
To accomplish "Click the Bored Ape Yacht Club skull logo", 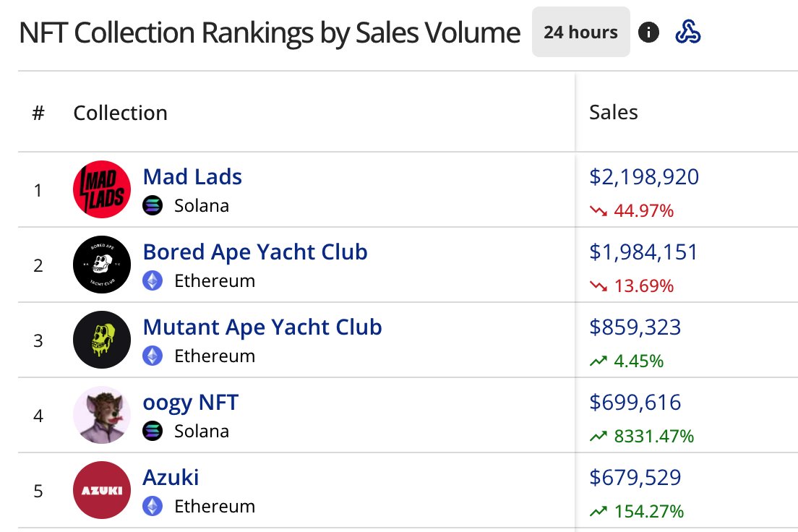I will point(102,265).
